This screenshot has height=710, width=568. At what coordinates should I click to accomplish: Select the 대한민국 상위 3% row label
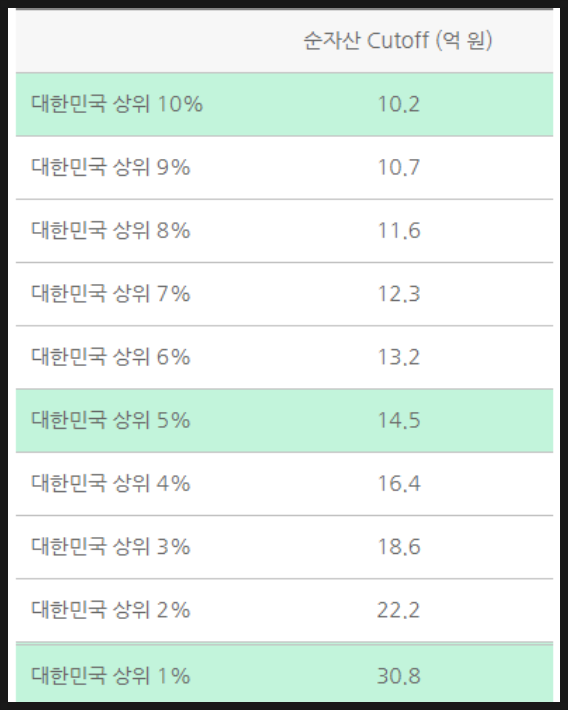pos(111,546)
